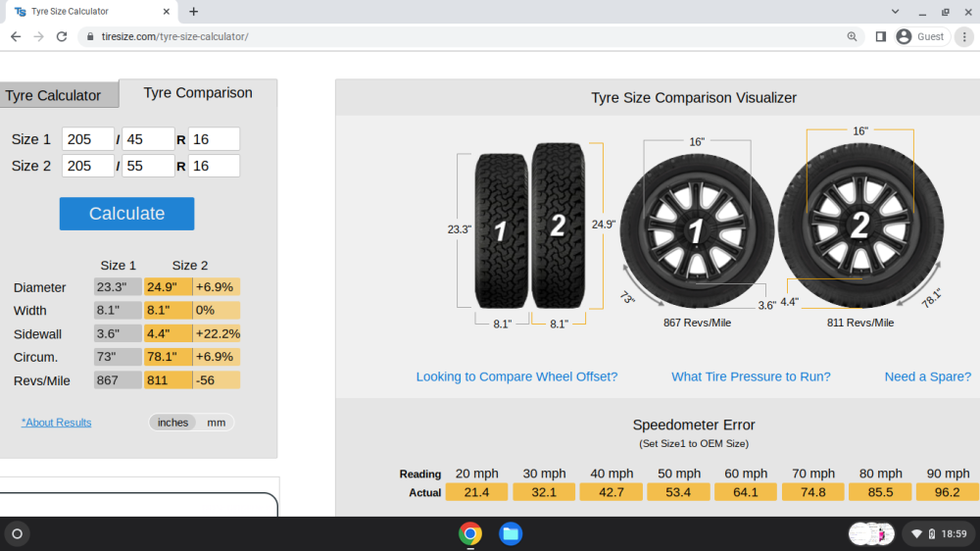Open What Tire Pressure to Run link

pyautogui.click(x=751, y=376)
